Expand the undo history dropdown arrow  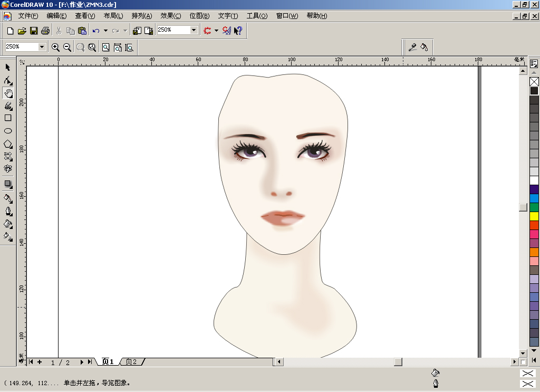pyautogui.click(x=105, y=31)
